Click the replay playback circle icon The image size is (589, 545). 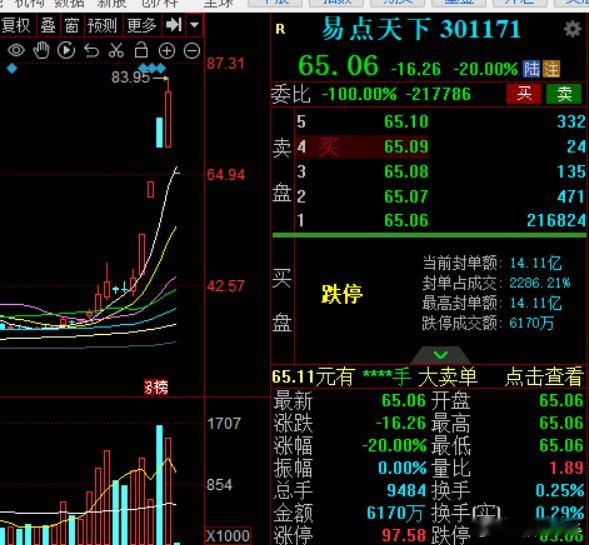66,50
